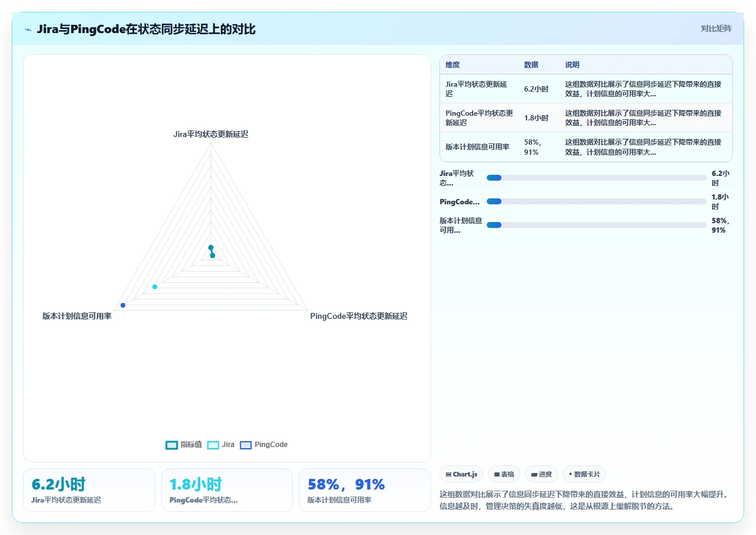Click the "PingCode..." label beside its progress bar
The height and width of the screenshot is (535, 756).
pyautogui.click(x=460, y=202)
